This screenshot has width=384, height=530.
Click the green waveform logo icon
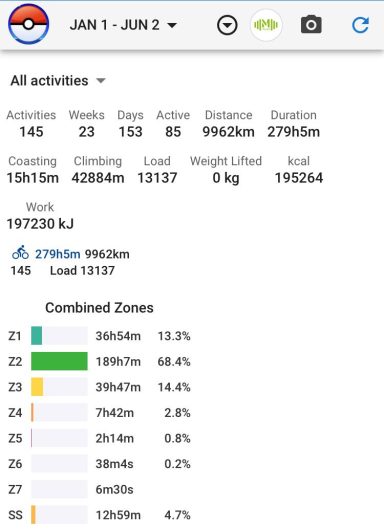pyautogui.click(x=266, y=25)
